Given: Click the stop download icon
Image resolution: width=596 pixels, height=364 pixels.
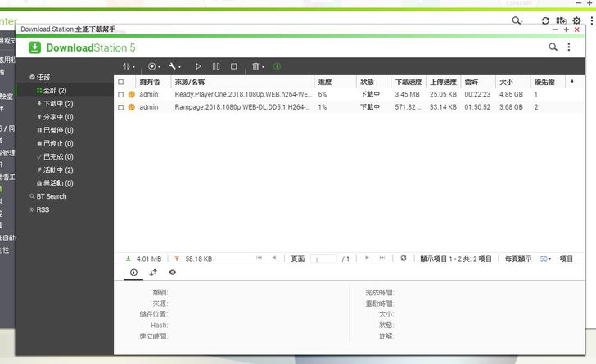Looking at the screenshot, I should click(234, 66).
